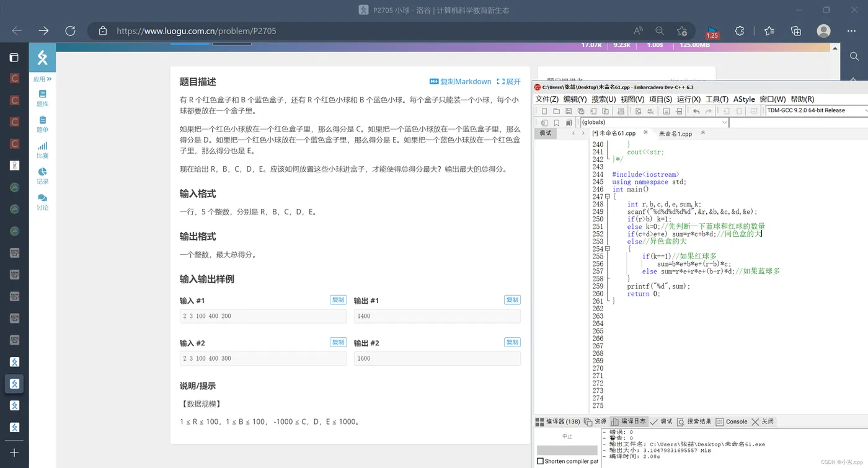Click the 中止 abort compile button
This screenshot has width=868, height=468.
point(567,436)
